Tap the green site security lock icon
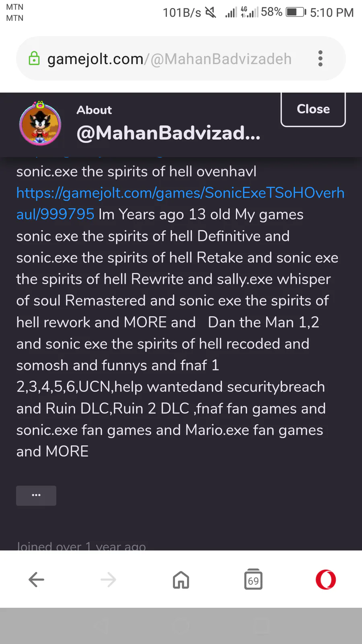Image resolution: width=362 pixels, height=644 pixels. pyautogui.click(x=34, y=59)
